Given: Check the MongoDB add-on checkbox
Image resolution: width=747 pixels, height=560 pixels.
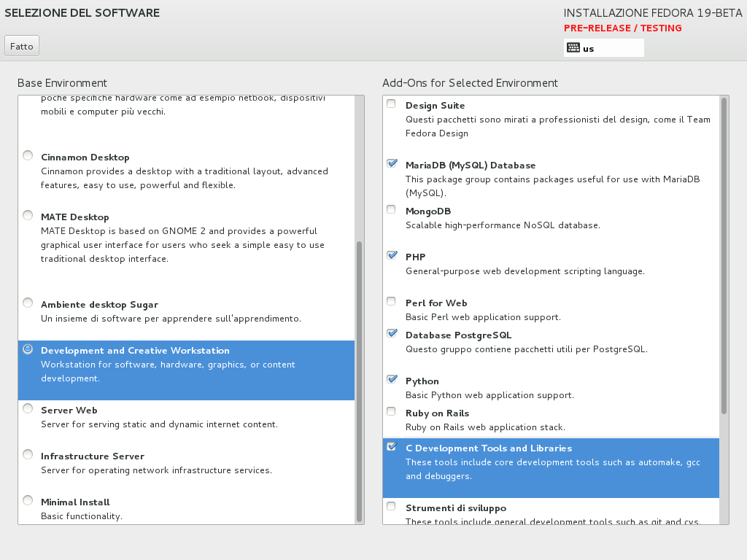Looking at the screenshot, I should (391, 209).
